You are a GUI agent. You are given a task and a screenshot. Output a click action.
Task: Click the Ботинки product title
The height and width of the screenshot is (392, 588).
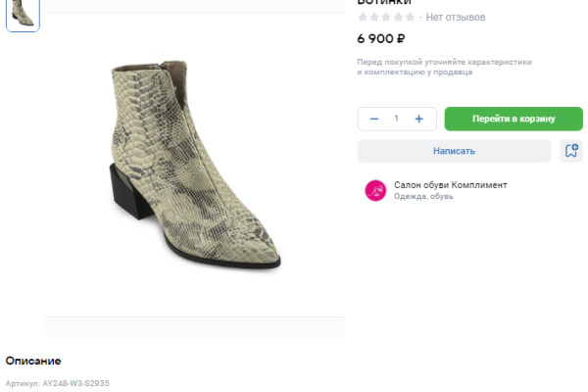pos(384,3)
